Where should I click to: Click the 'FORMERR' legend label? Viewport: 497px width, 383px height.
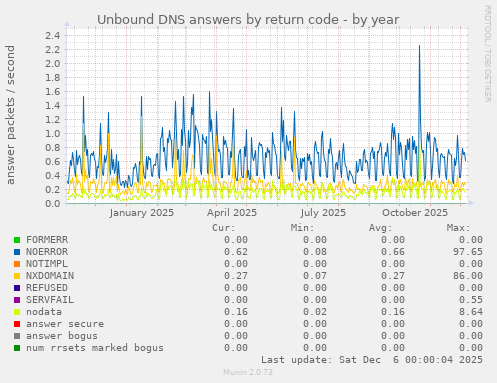(47, 240)
